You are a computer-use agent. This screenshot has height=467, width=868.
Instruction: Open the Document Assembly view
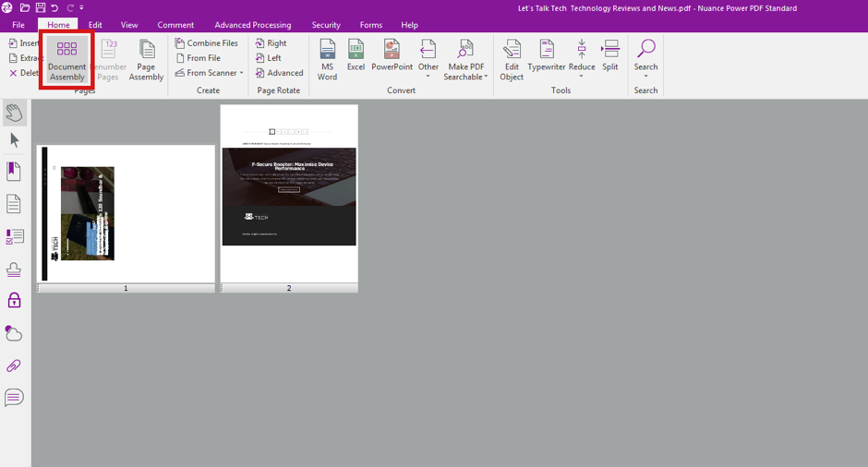point(66,60)
